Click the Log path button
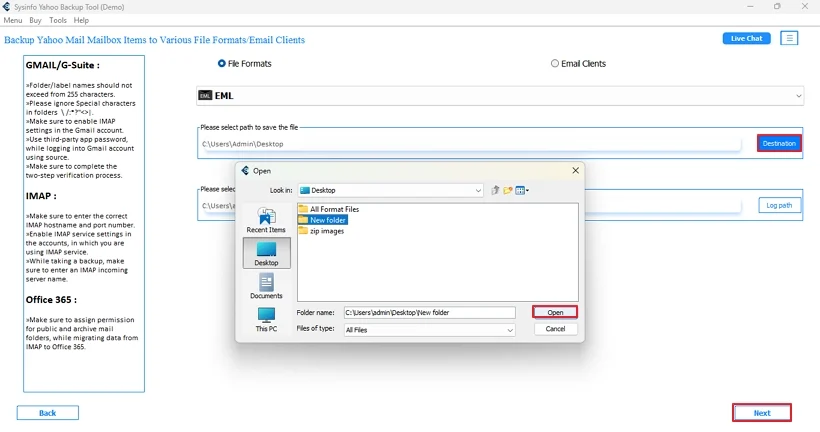 tap(779, 205)
